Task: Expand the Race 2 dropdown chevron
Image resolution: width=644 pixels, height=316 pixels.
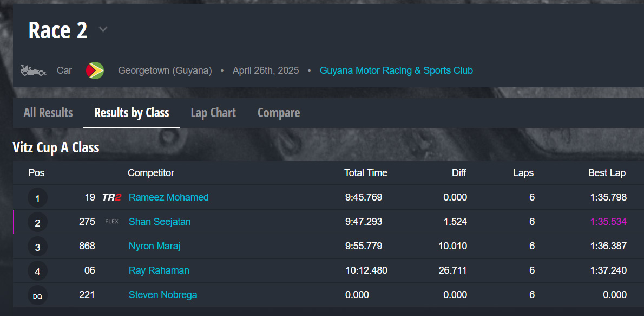Action: [103, 29]
